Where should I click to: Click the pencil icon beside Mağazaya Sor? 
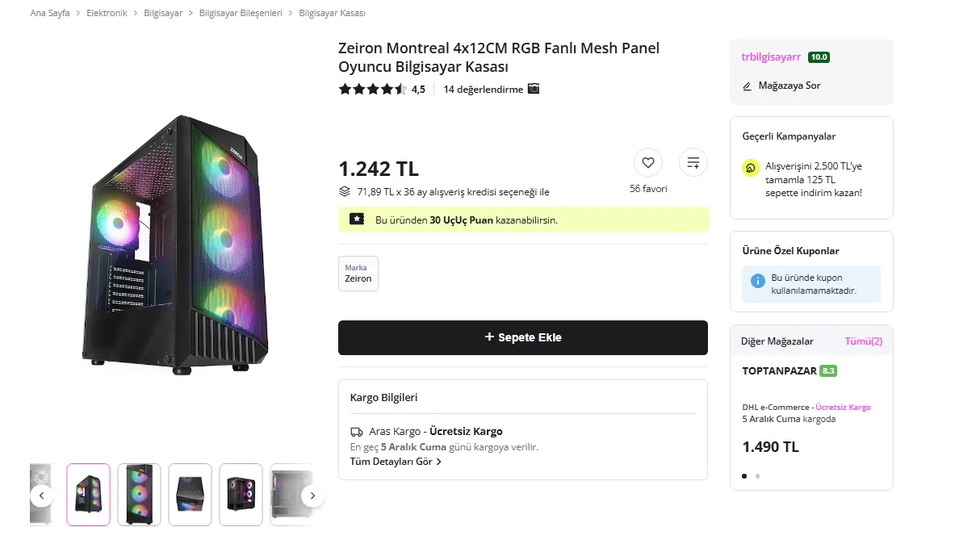click(x=748, y=86)
